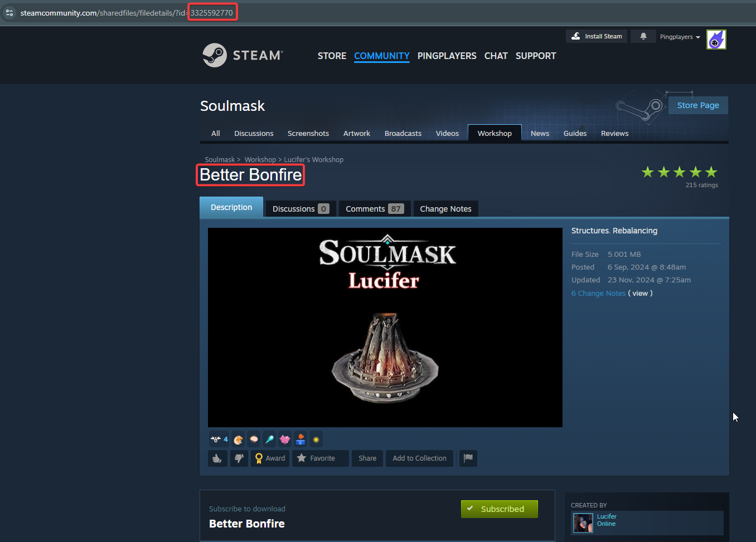Viewport: 756px width, 542px height.
Task: Click the Rebalancing tag link
Action: (635, 231)
